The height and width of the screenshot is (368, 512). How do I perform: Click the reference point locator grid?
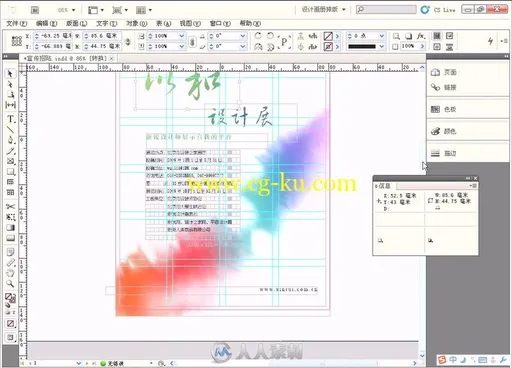pyautogui.click(x=17, y=41)
